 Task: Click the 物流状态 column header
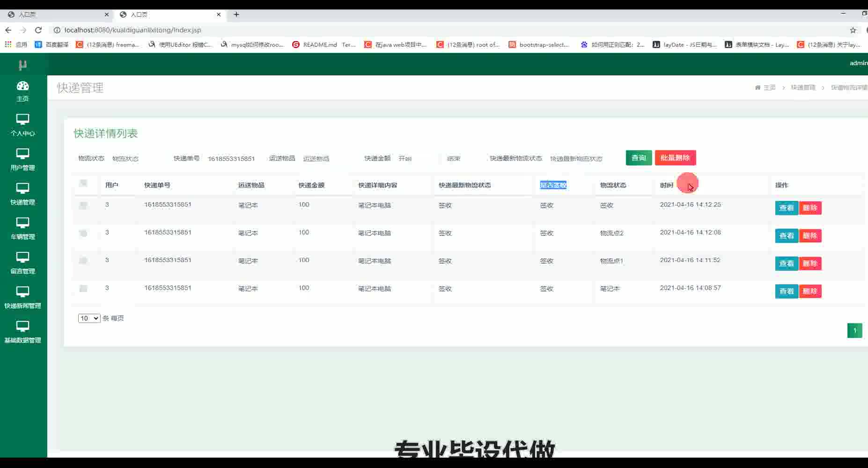613,185
